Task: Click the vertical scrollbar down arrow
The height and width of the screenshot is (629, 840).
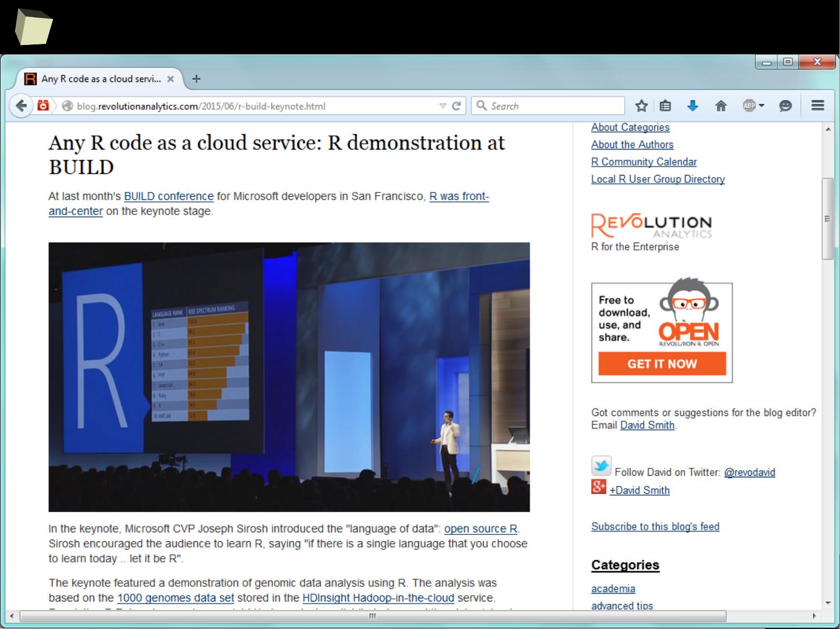Action: [828, 603]
